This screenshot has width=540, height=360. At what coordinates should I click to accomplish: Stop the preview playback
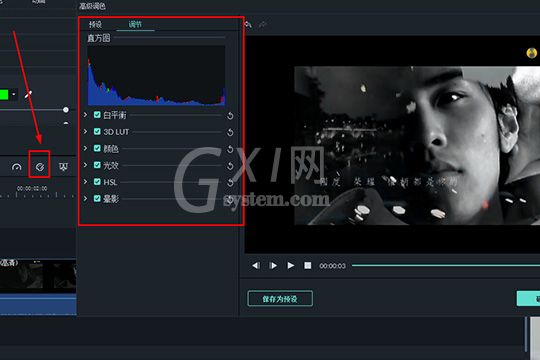click(308, 266)
